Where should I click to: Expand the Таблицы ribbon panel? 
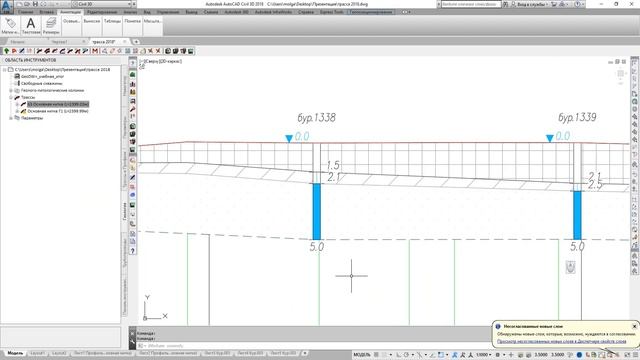(x=112, y=21)
